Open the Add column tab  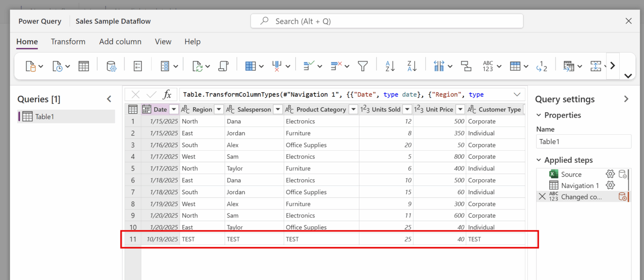point(120,42)
